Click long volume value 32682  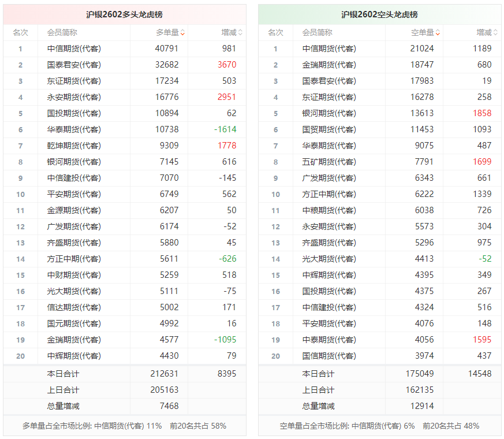tap(166, 65)
